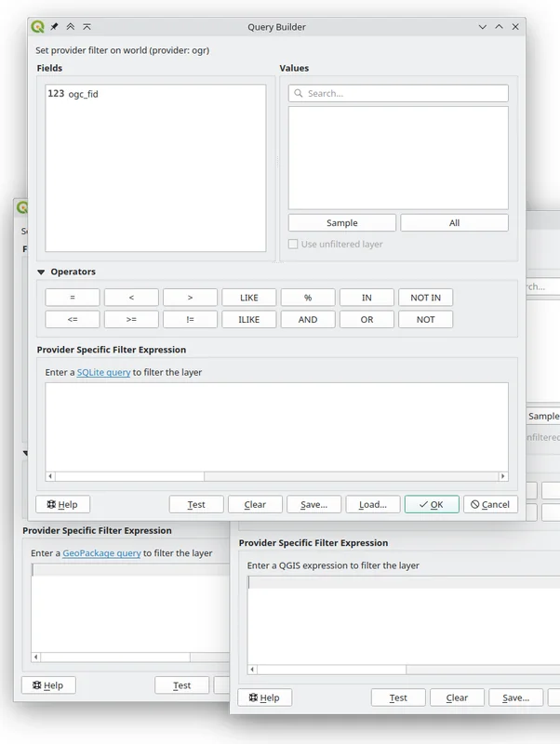The height and width of the screenshot is (744, 560).
Task: Load sample values with the Sample button
Action: [x=341, y=223]
